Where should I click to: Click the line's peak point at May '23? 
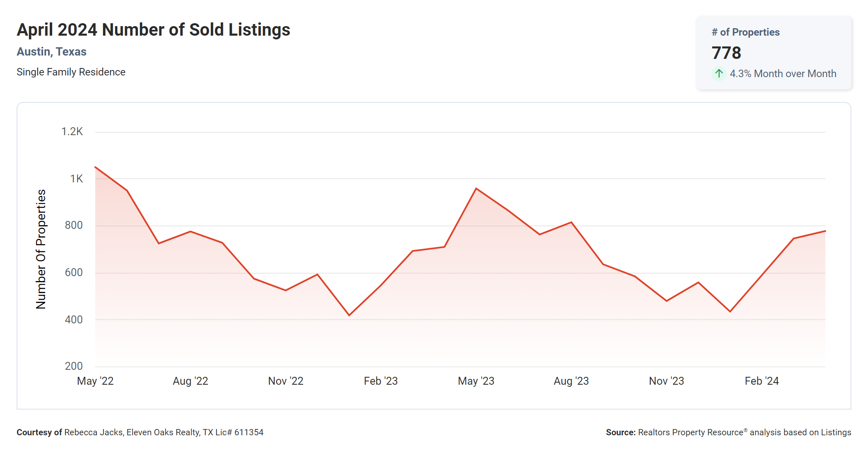(x=476, y=189)
